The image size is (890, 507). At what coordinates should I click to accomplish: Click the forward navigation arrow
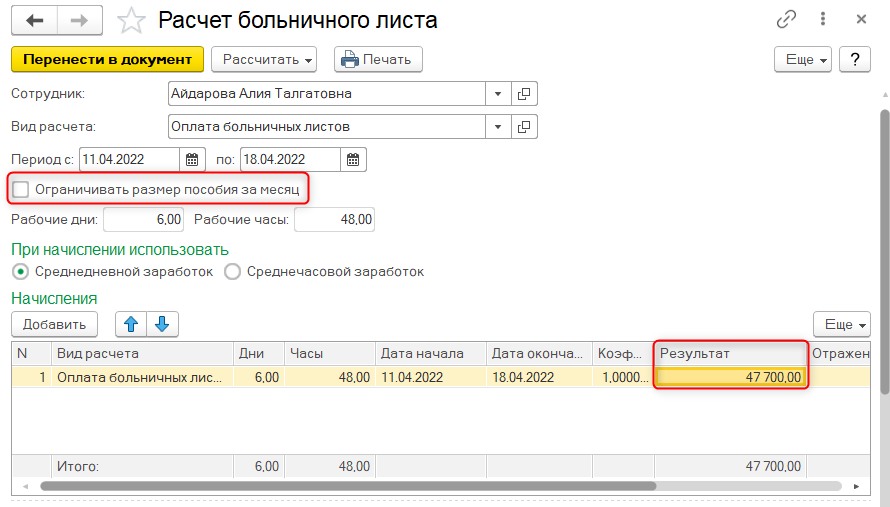(80, 21)
